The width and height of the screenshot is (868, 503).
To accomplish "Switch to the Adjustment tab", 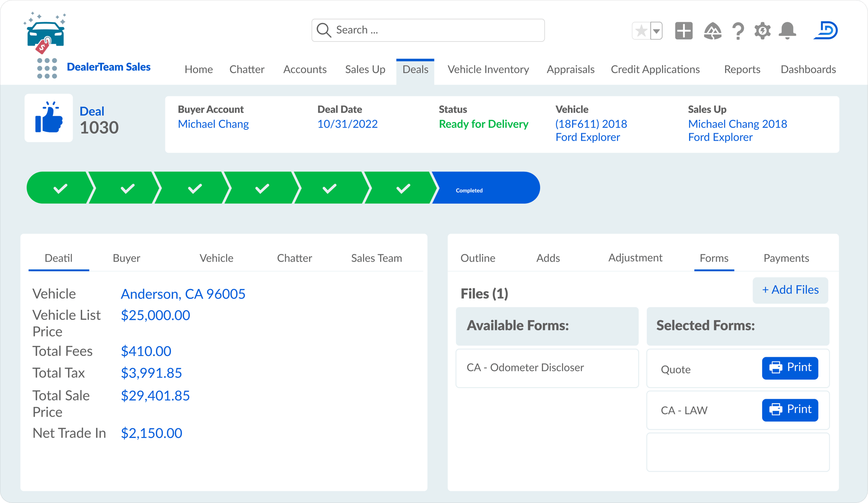I will [x=635, y=258].
